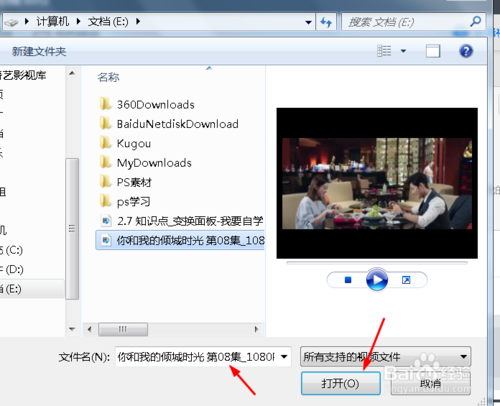This screenshot has width=500, height=406.
Task: Click 计算机 in the address path
Action: 52,22
